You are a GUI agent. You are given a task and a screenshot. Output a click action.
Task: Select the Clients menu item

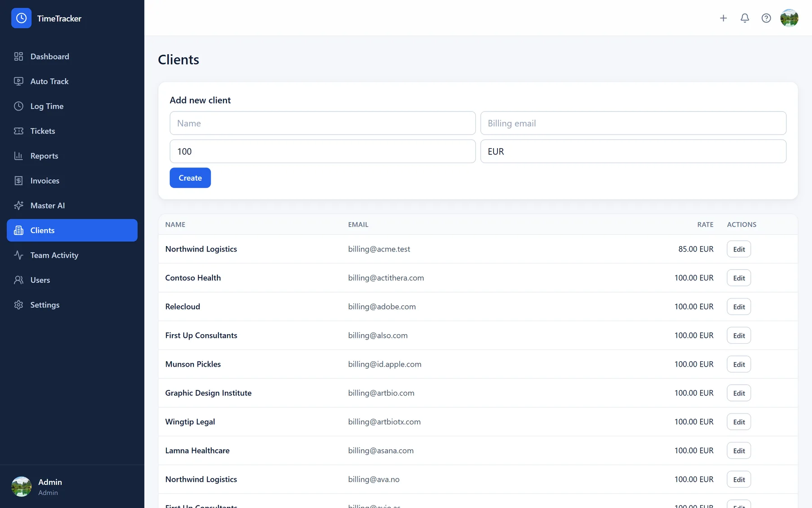coord(72,230)
